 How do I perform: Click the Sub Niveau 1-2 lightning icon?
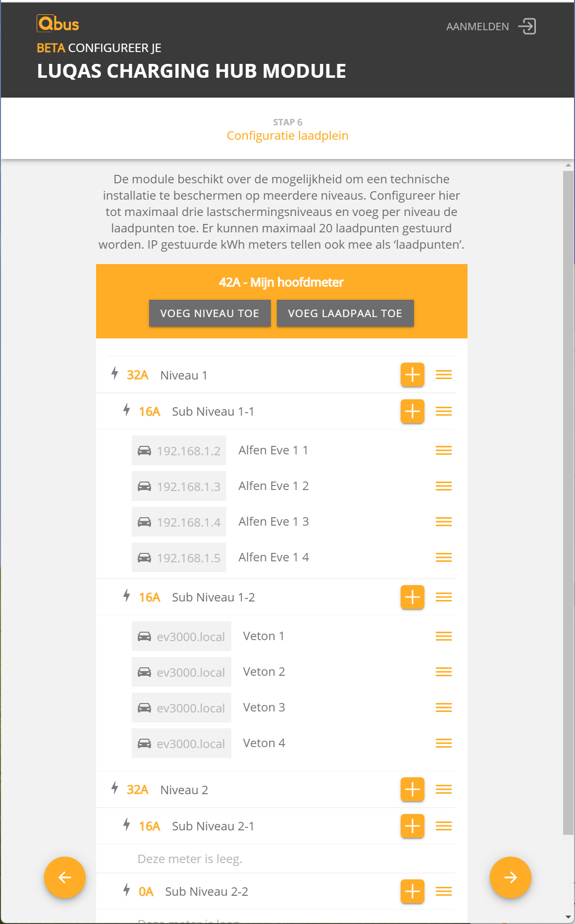click(x=127, y=596)
